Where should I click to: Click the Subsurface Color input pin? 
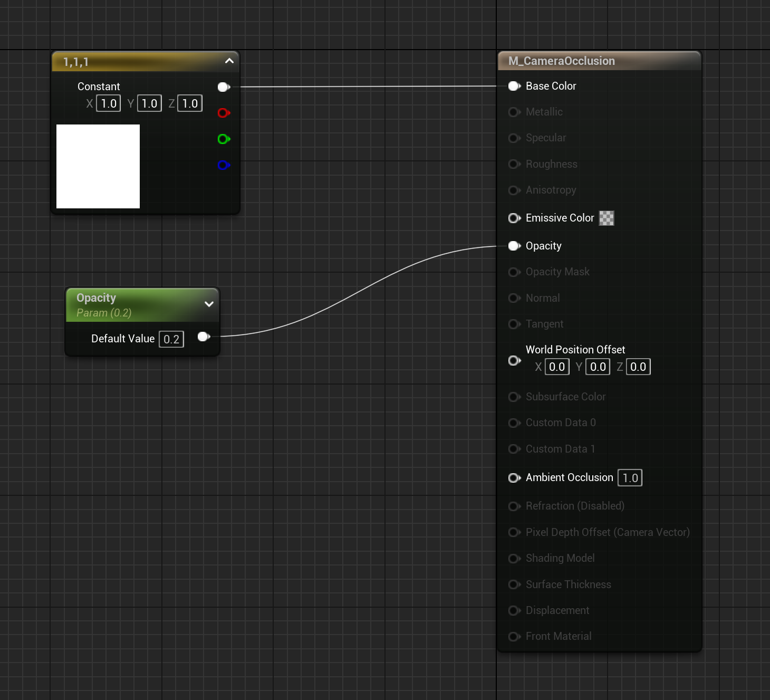click(515, 397)
